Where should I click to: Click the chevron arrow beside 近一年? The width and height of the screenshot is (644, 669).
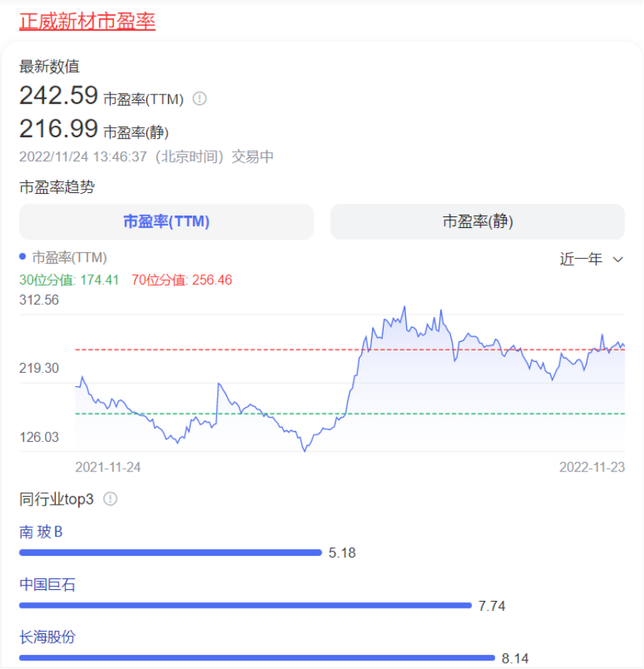(x=618, y=260)
